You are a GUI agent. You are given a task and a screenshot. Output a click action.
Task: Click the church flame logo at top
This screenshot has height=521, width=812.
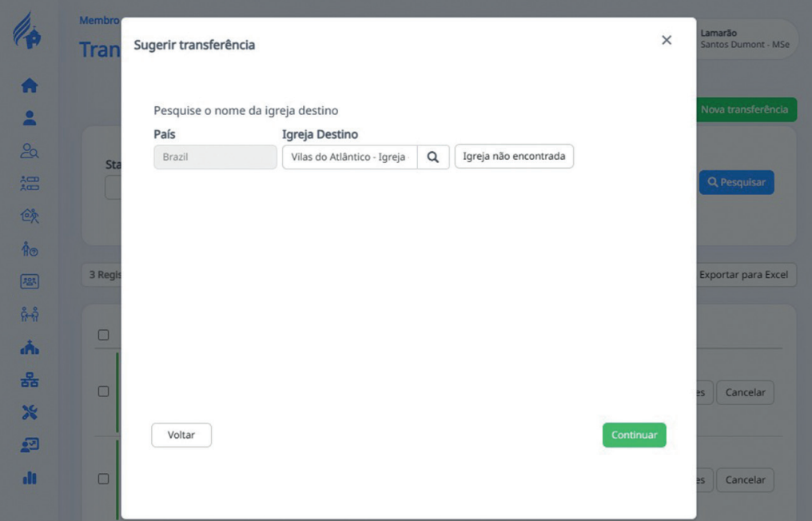(28, 31)
